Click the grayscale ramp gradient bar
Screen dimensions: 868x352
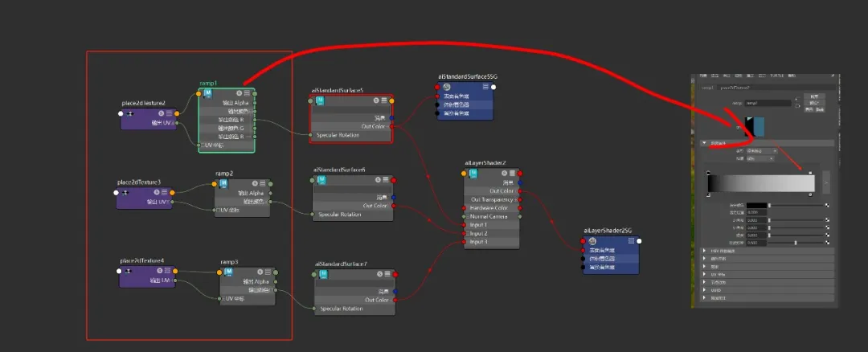point(761,183)
